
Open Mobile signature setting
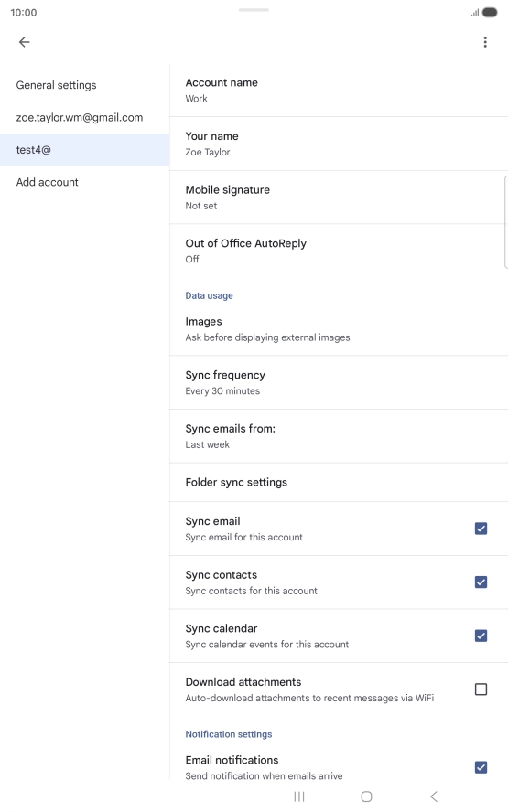pyautogui.click(x=339, y=198)
